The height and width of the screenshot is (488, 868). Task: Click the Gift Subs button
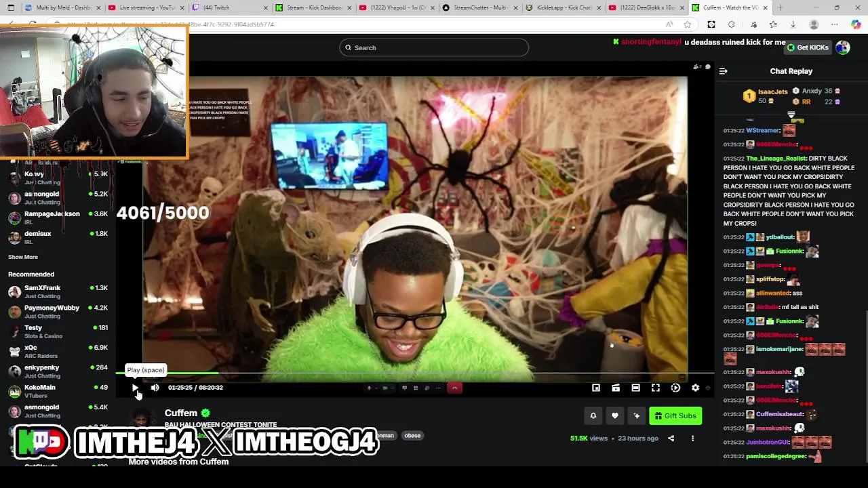pos(675,415)
